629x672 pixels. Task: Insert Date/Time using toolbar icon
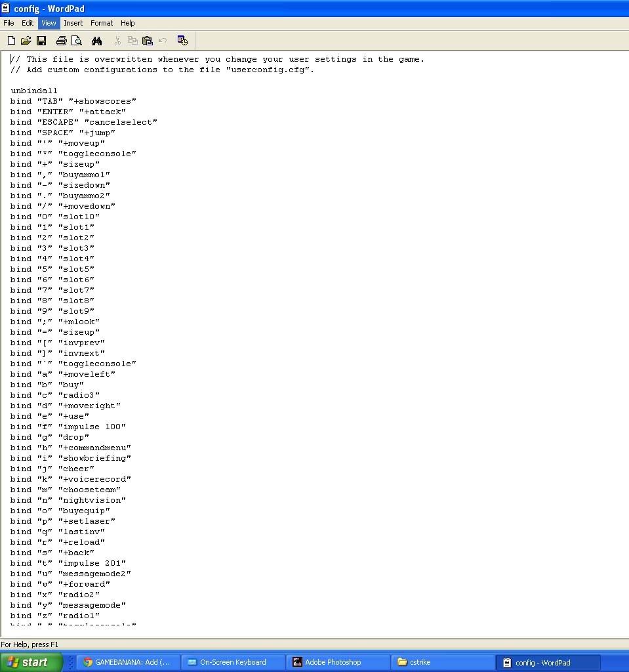tap(182, 41)
